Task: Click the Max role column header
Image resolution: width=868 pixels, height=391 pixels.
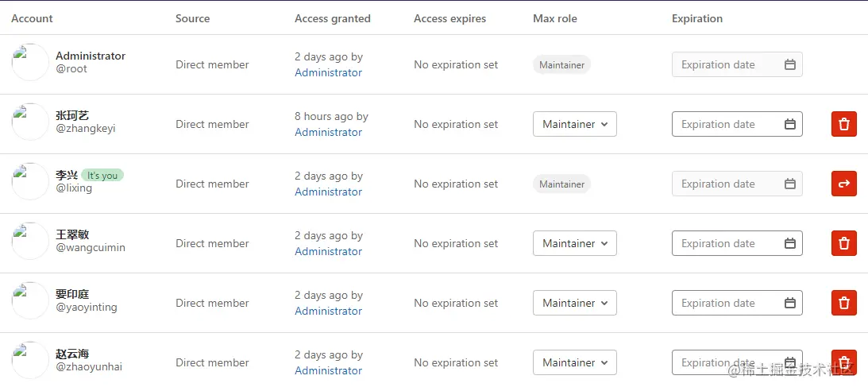Action: (554, 18)
